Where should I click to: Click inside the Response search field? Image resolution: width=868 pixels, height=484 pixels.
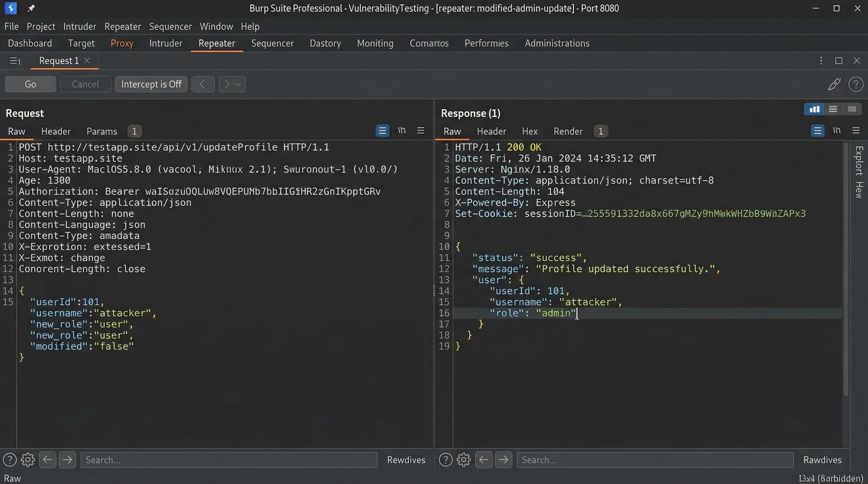tap(655, 460)
